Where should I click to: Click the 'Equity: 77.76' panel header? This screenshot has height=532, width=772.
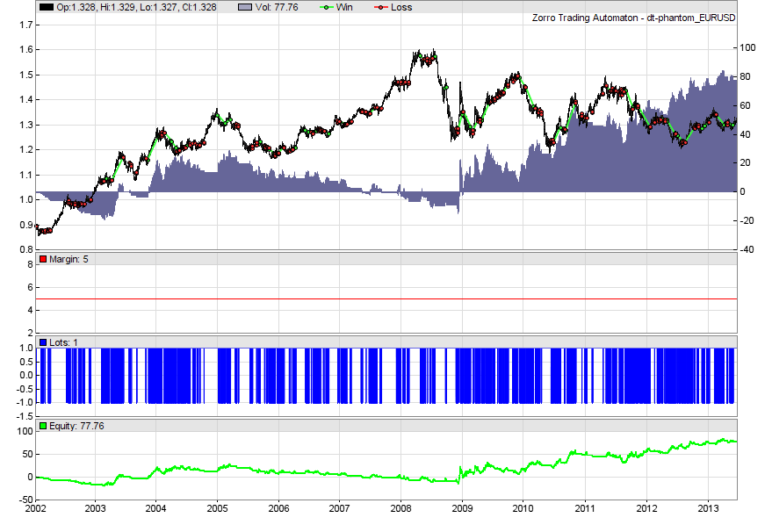[x=77, y=425]
